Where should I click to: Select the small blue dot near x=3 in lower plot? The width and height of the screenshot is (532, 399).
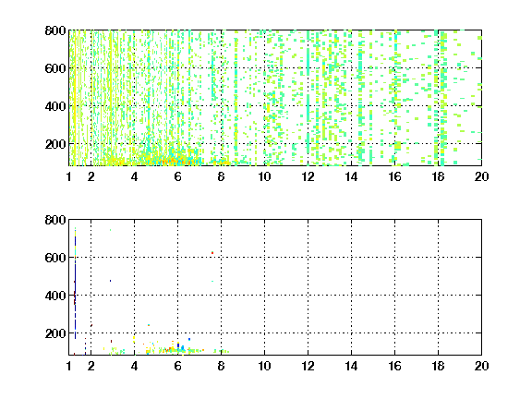(110, 281)
